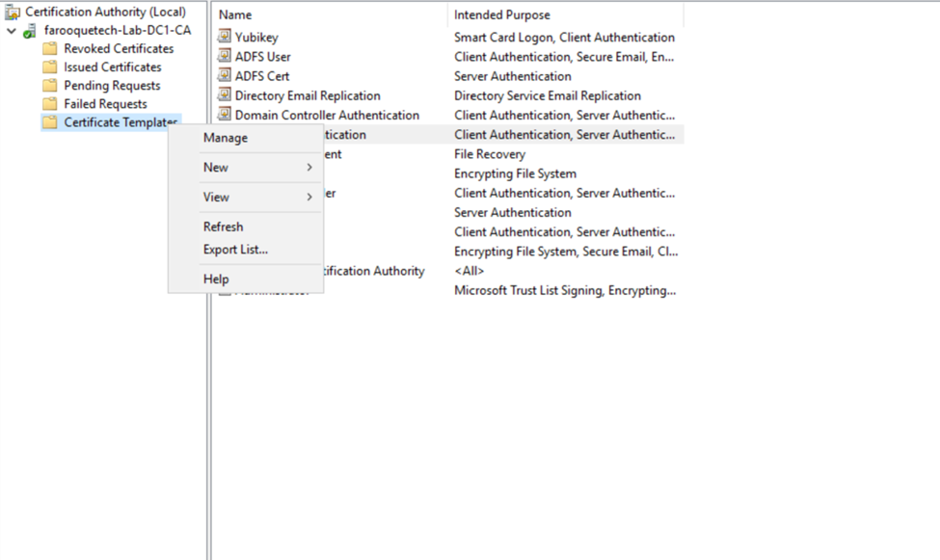
Task: Click the 'Encrypting File System' purpose cell
Action: tap(515, 173)
